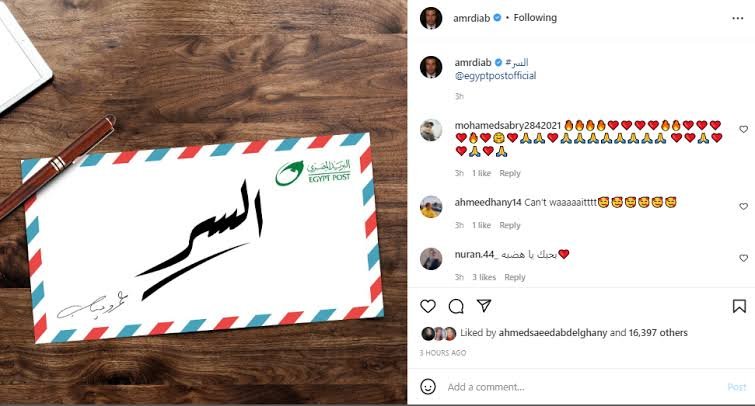Like mohamedsabry2842021's comment heart
755x406 pixels.
[x=743, y=129]
